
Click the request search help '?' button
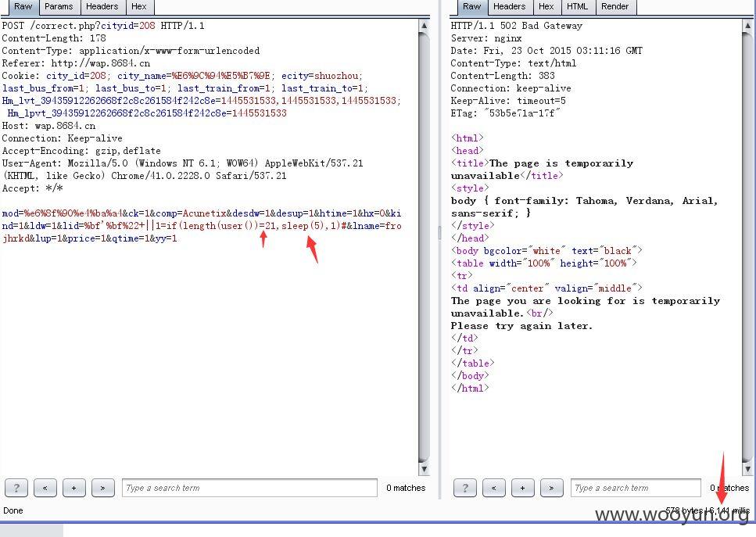pos(16,488)
